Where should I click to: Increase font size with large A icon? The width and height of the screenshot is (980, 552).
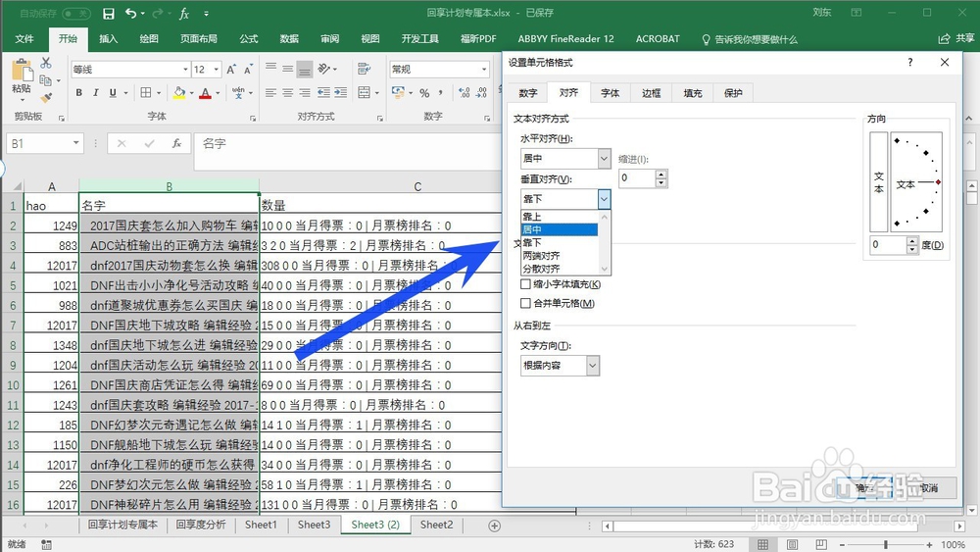[x=231, y=70]
